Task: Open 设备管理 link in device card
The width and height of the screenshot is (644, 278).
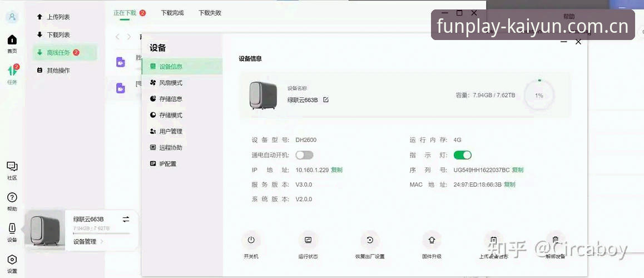Action: click(88, 241)
